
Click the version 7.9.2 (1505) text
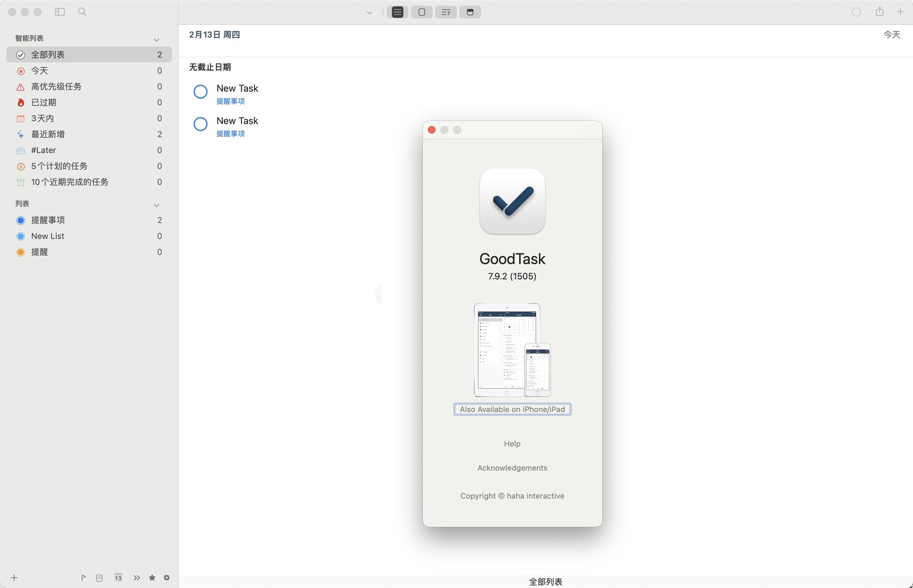pyautogui.click(x=512, y=276)
